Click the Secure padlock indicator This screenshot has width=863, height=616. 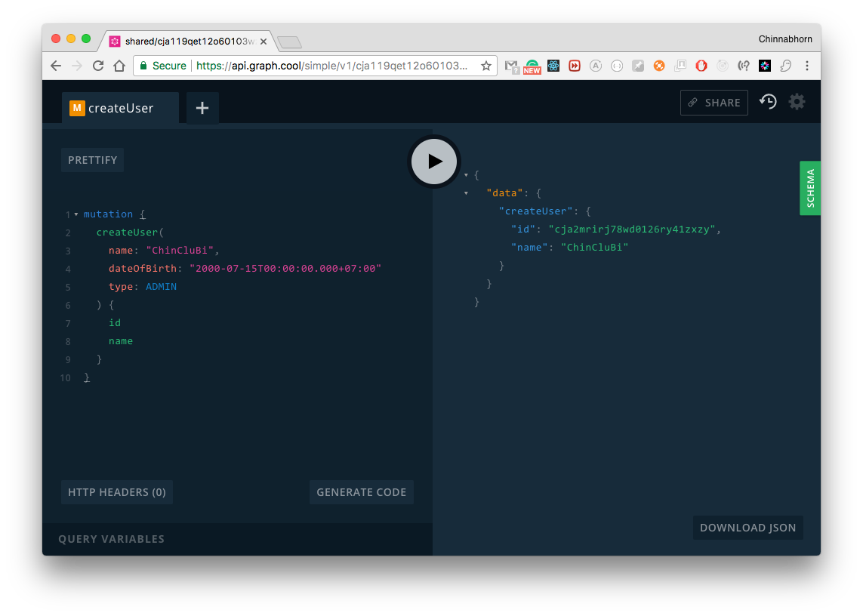163,66
